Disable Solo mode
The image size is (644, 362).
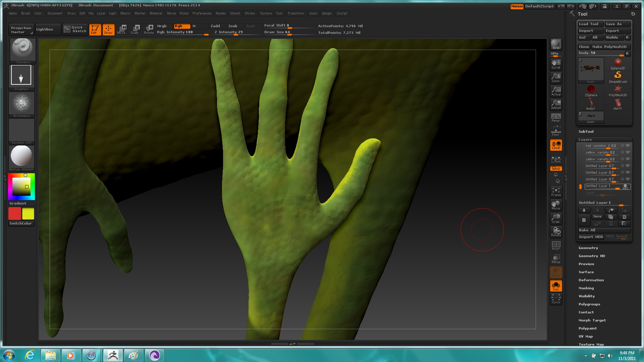click(556, 286)
